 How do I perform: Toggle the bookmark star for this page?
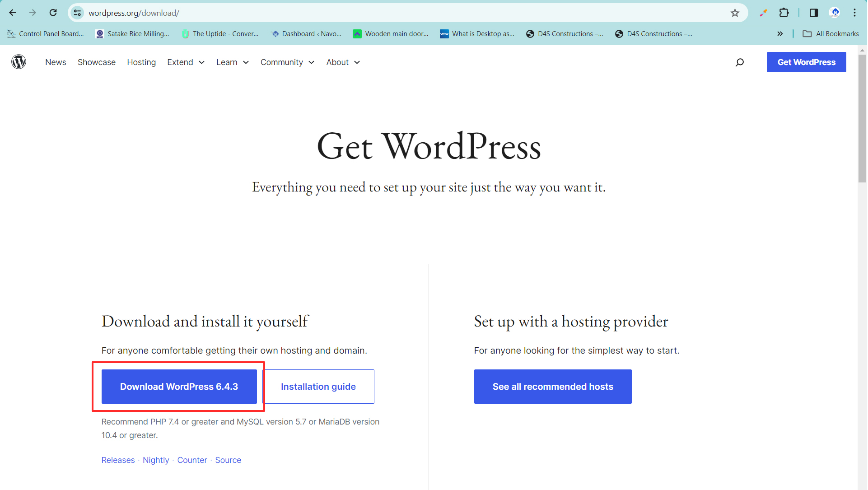point(736,13)
